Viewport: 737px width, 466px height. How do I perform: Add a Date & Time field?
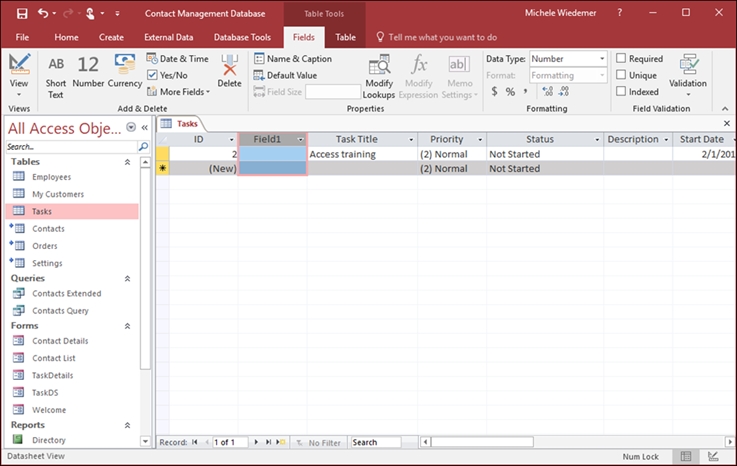pos(178,59)
